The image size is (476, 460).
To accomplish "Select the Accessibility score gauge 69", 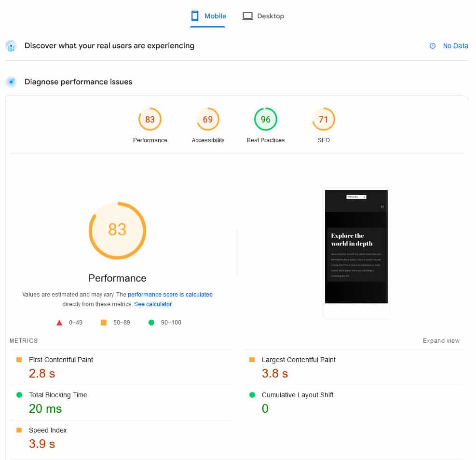I will pyautogui.click(x=208, y=119).
